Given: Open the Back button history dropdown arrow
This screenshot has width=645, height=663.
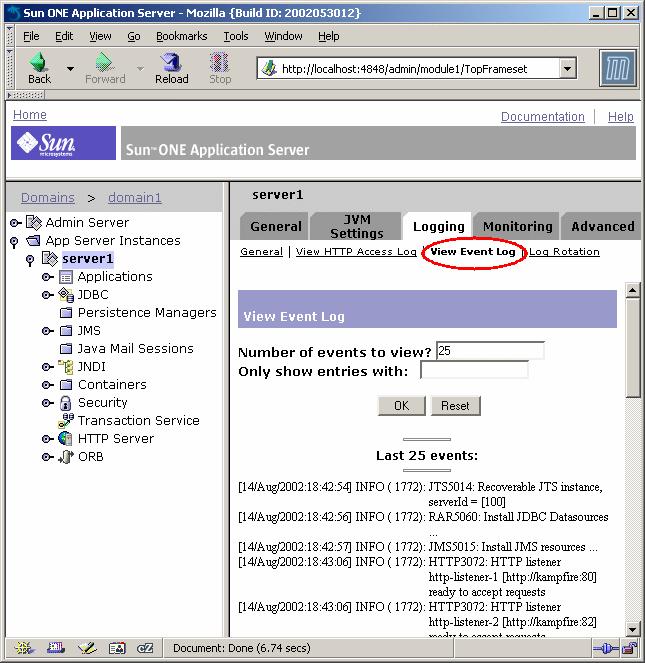Looking at the screenshot, I should [70, 68].
